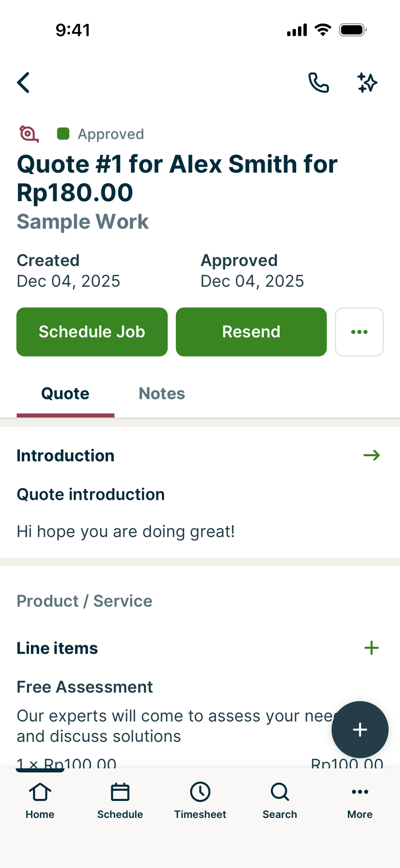
Task: Tap the quote introduction greeting text
Action: [x=126, y=531]
